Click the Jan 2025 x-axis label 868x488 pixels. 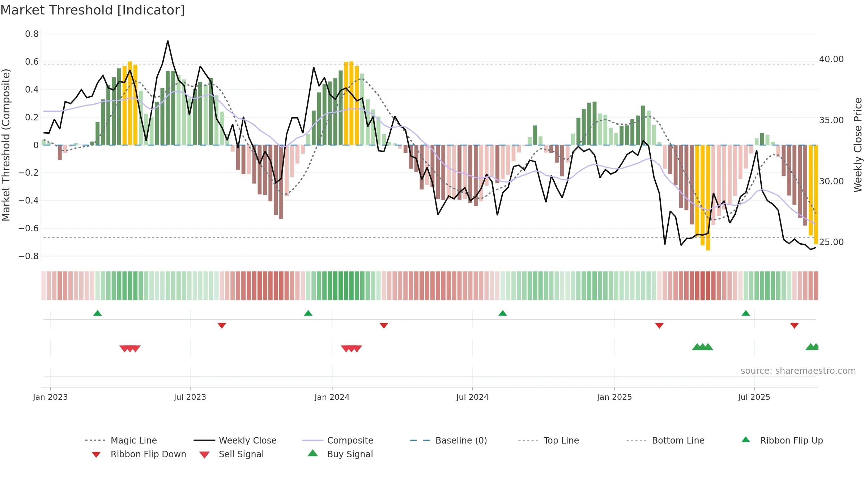coord(614,397)
